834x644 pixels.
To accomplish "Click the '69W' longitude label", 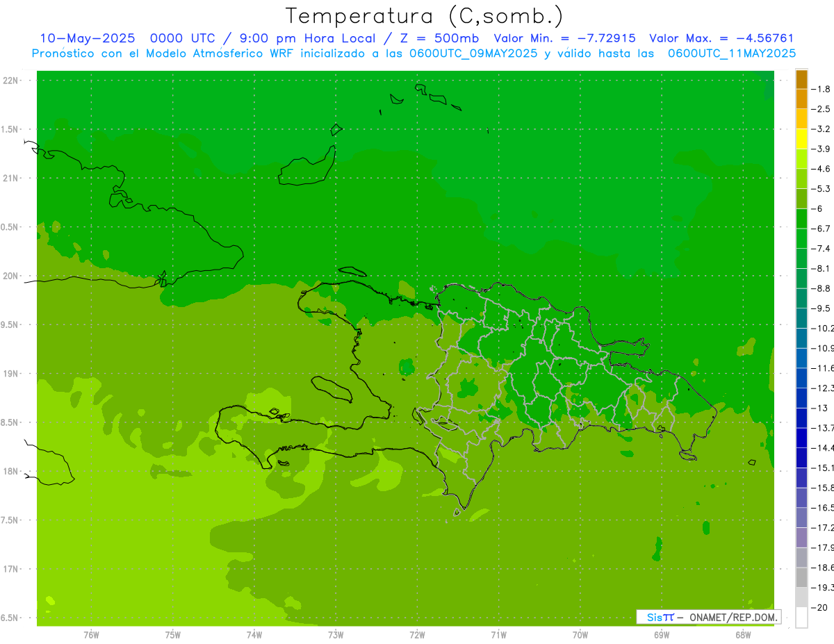I will point(662,635).
